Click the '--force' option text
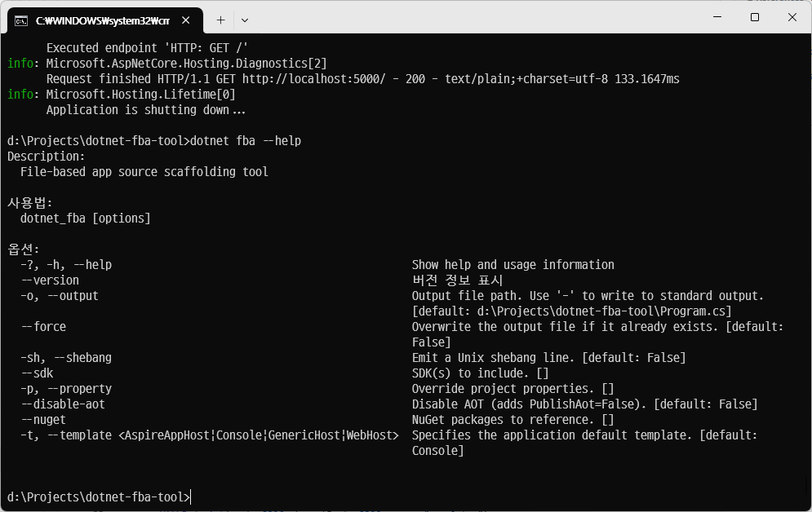The width and height of the screenshot is (812, 512). 43,327
